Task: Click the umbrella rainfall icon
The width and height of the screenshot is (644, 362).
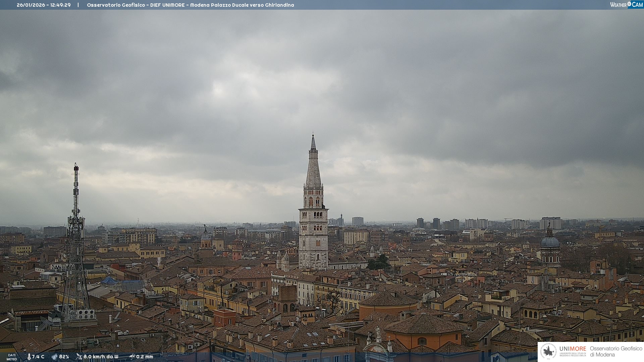Action: click(x=132, y=357)
